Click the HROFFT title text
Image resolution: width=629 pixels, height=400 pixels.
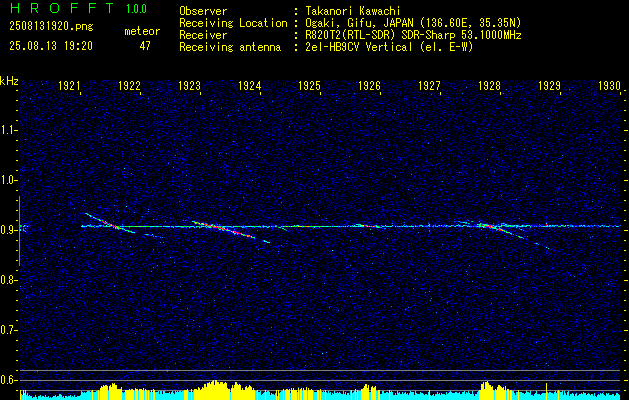pos(62,8)
